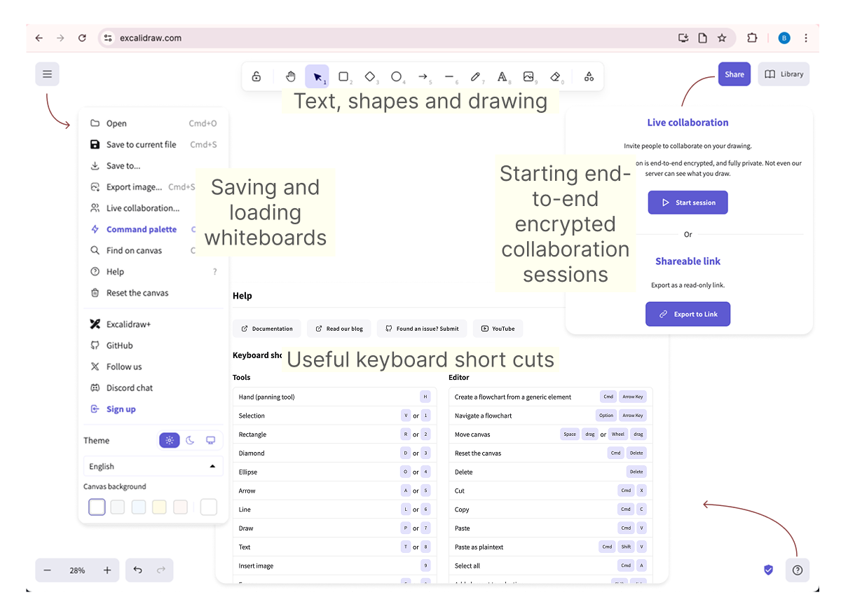Open the help question mark button

(x=798, y=570)
